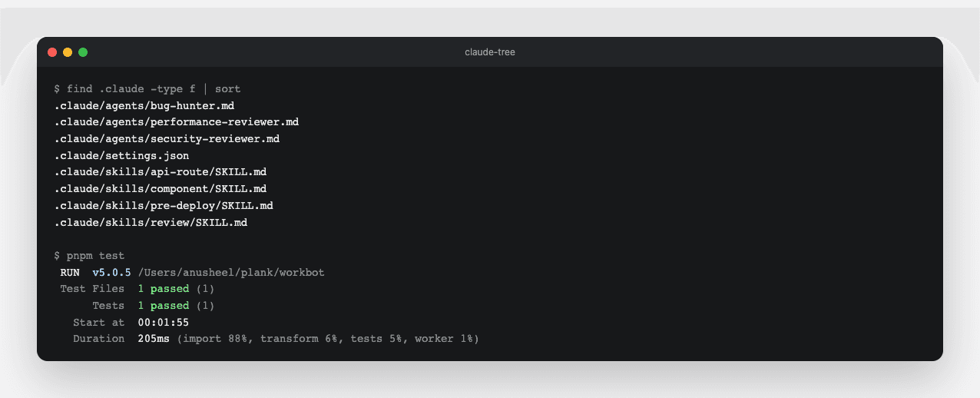Screen dimensions: 980x398
Task: Click the api-route/SKILL.md path
Action: pos(160,172)
